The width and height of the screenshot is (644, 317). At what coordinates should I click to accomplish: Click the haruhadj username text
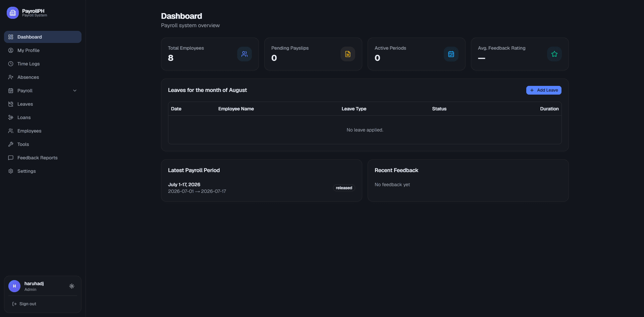(x=34, y=283)
